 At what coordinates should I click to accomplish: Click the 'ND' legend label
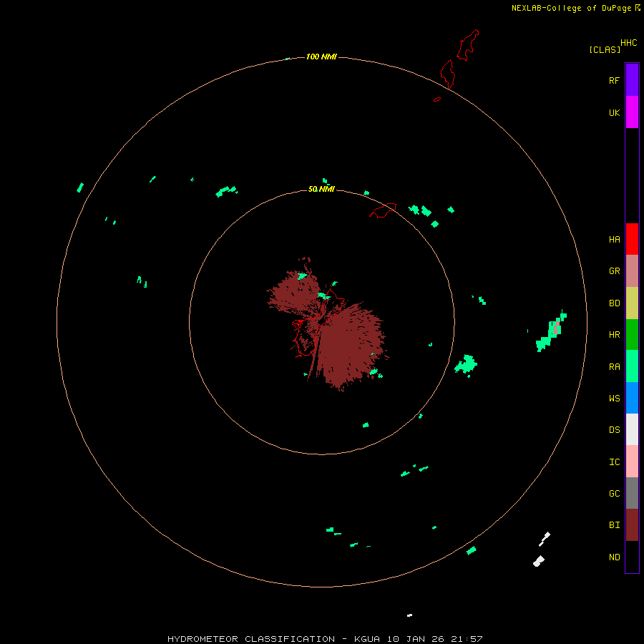click(615, 557)
